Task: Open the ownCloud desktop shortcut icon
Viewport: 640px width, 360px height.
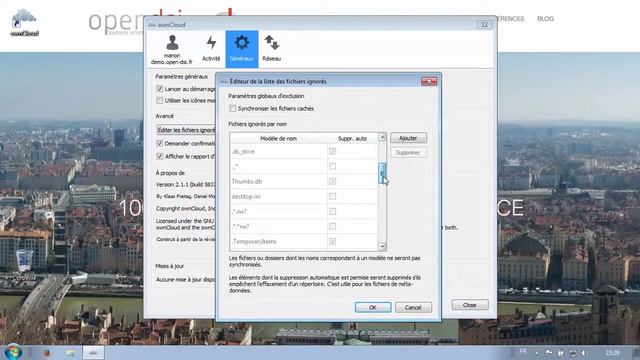Action: [x=24, y=23]
